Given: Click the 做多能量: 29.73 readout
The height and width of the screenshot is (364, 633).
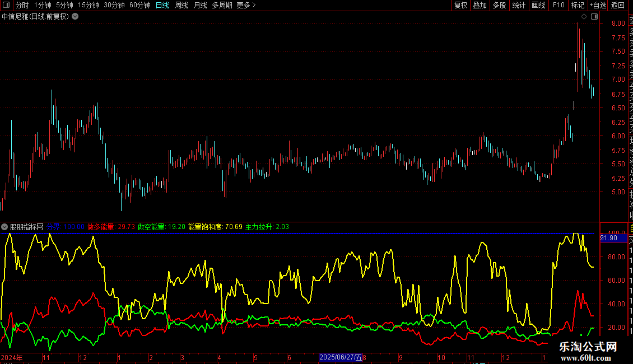Looking at the screenshot, I should point(111,227).
